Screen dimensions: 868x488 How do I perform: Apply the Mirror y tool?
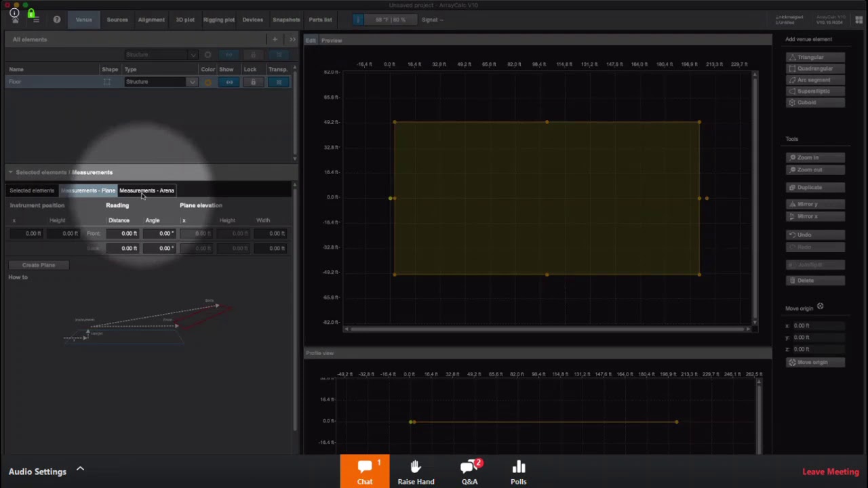click(x=816, y=204)
